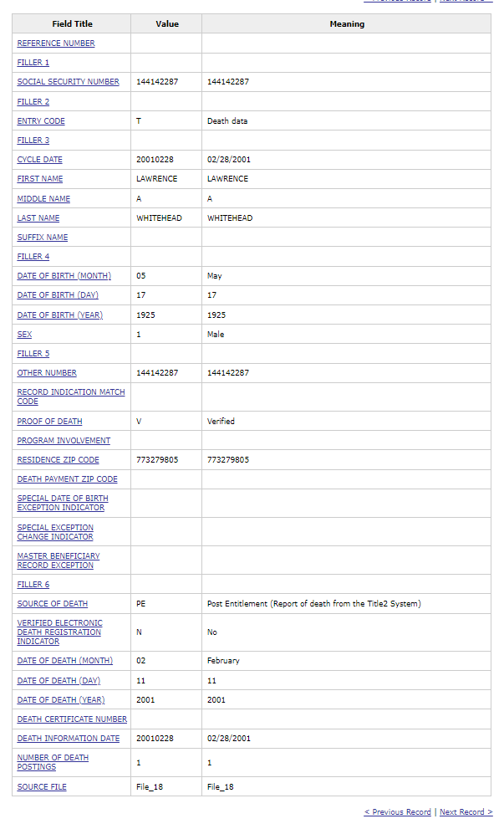Open the FIRST NAME field link
The height and width of the screenshot is (829, 504).
pyautogui.click(x=40, y=179)
